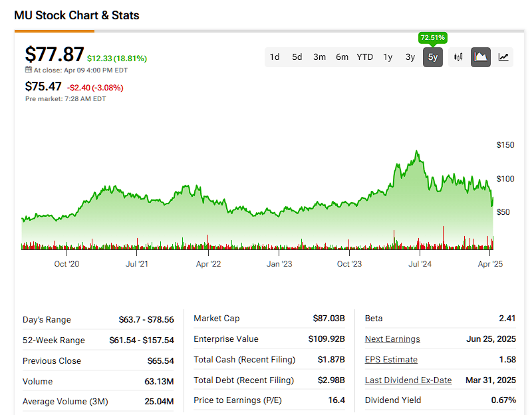The height and width of the screenshot is (415, 532).
Task: Switch chart to candlestick view icon
Action: coord(458,57)
